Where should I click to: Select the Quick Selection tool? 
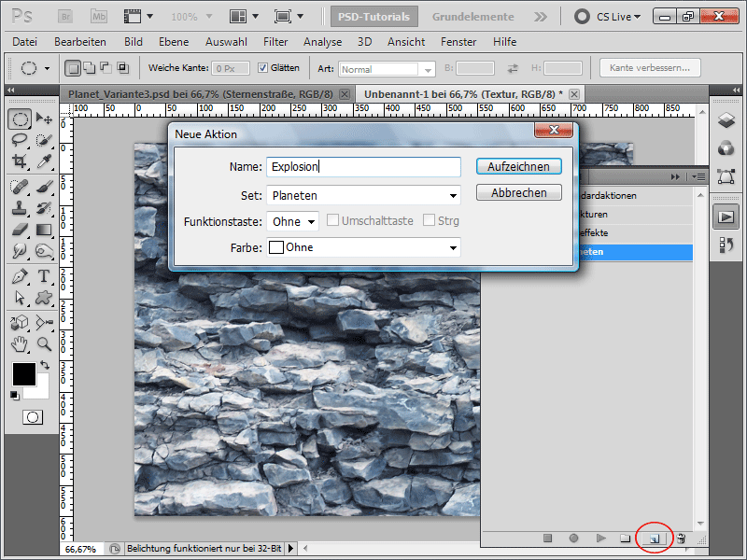[44, 140]
